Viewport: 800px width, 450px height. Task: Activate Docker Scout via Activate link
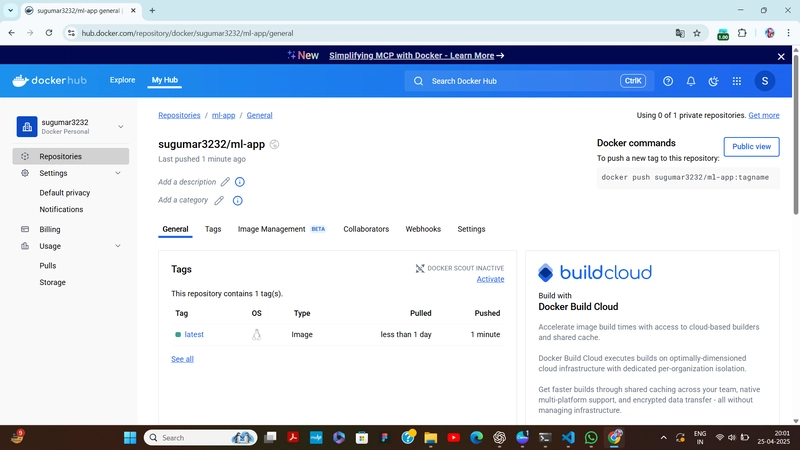tap(490, 279)
